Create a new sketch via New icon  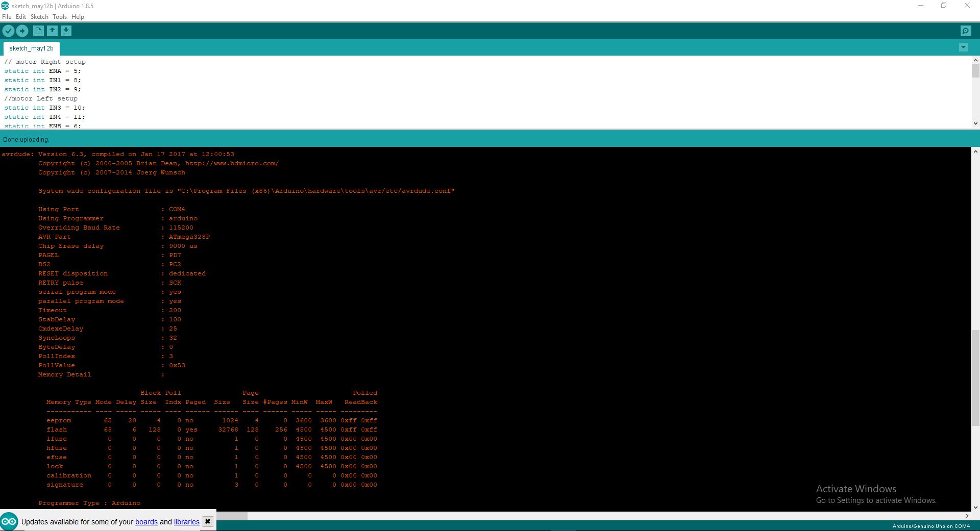(x=38, y=31)
